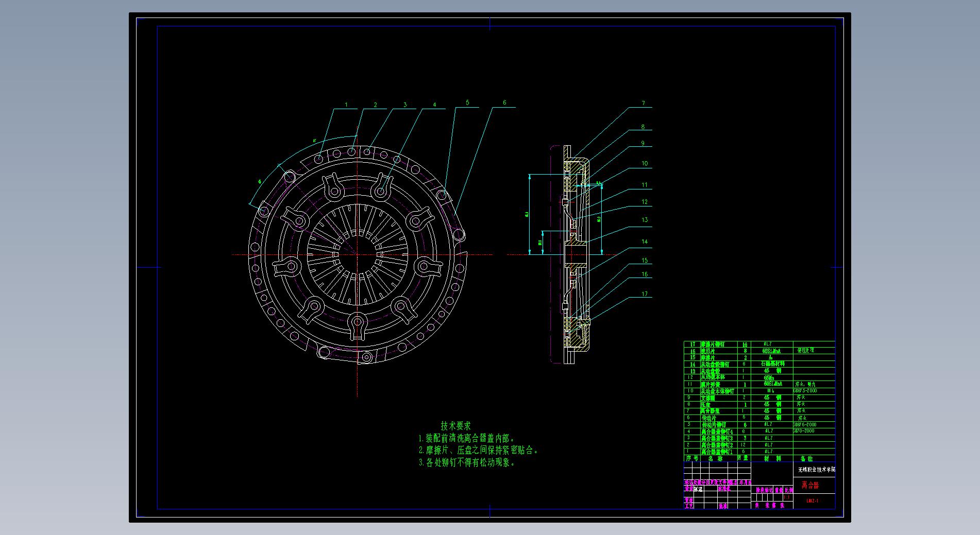The image size is (980, 535).
Task: Click '离合器盖铆钉3' in parts list
Action: tap(717, 438)
